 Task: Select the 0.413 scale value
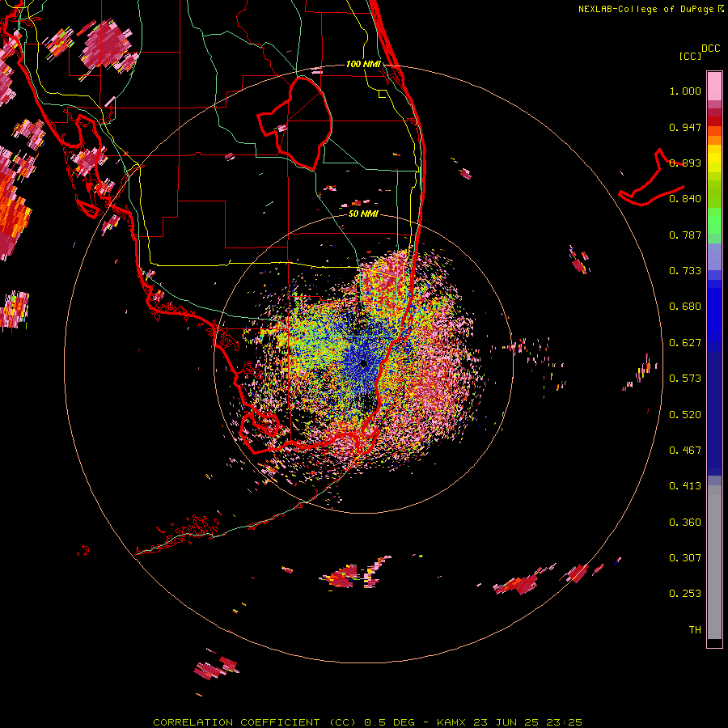click(x=685, y=486)
